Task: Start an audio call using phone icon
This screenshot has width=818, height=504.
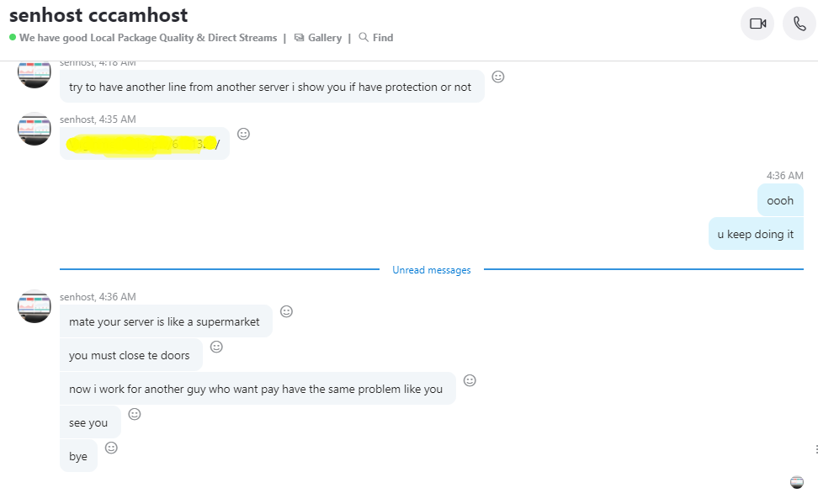Action: (799, 24)
